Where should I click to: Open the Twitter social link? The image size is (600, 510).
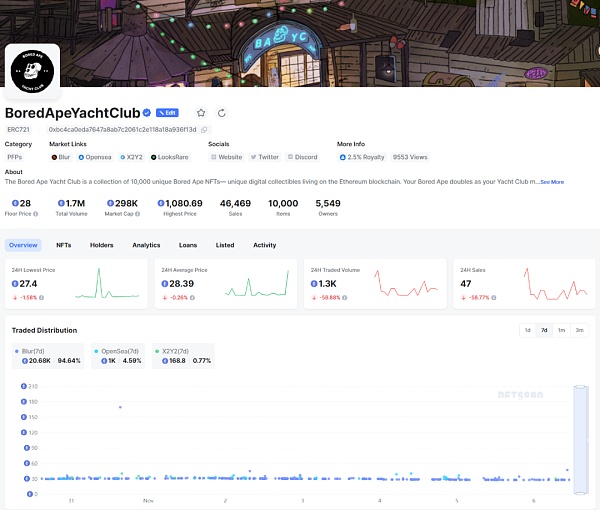coord(265,157)
